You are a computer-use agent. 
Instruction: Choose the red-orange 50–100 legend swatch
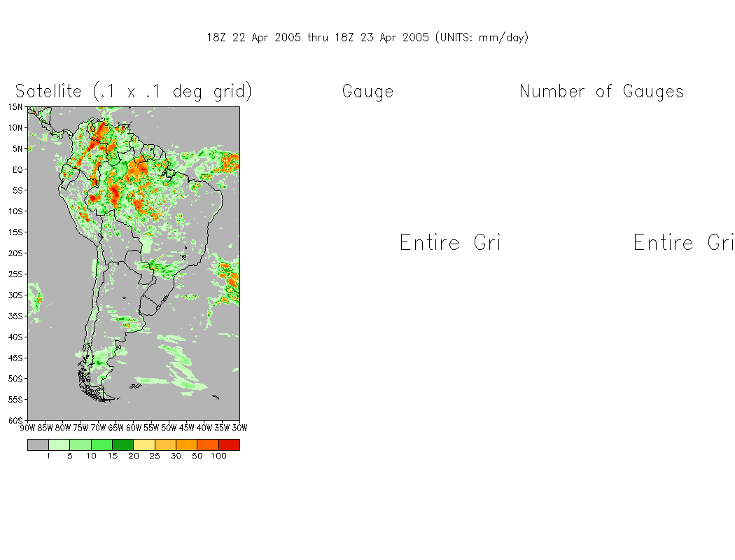[x=208, y=444]
